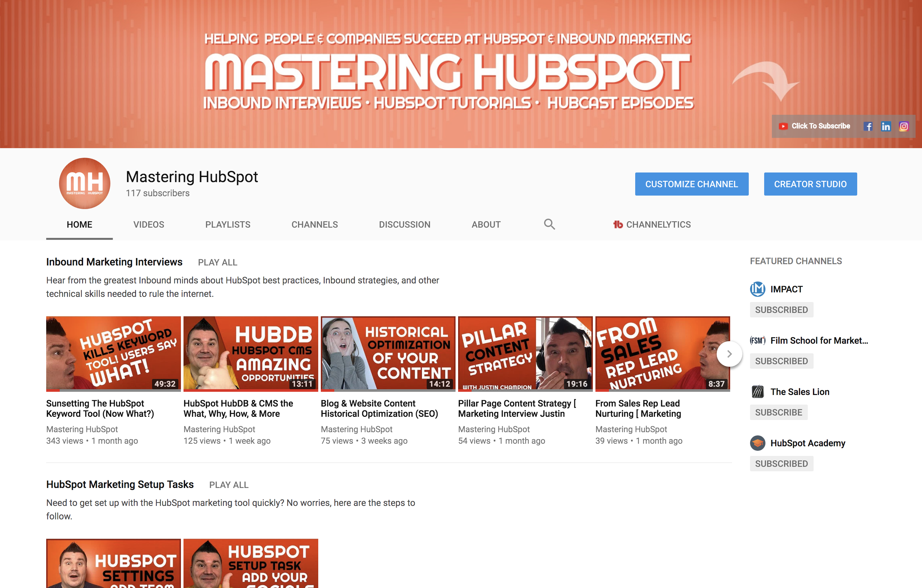Open the Channels tab
The height and width of the screenshot is (588, 922).
click(x=314, y=224)
